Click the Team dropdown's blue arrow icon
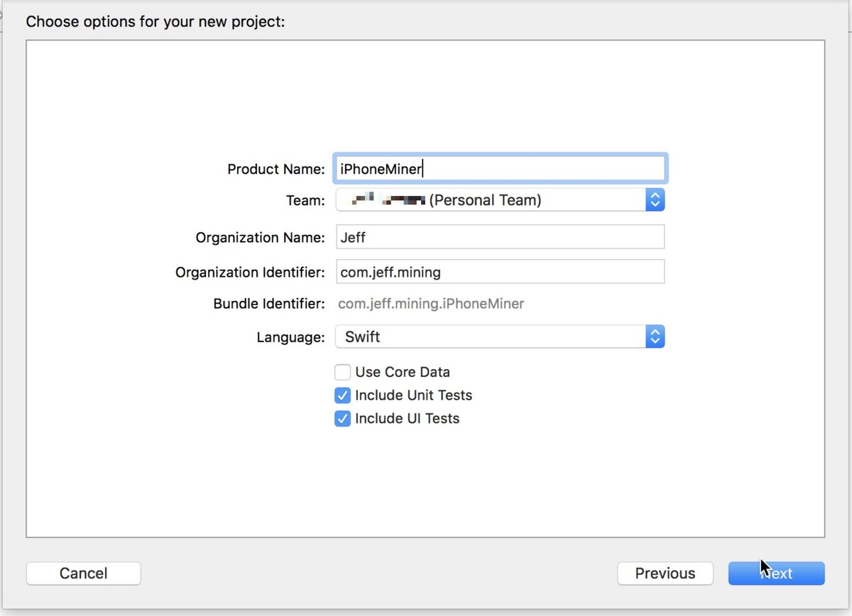This screenshot has height=616, width=852. tap(655, 200)
